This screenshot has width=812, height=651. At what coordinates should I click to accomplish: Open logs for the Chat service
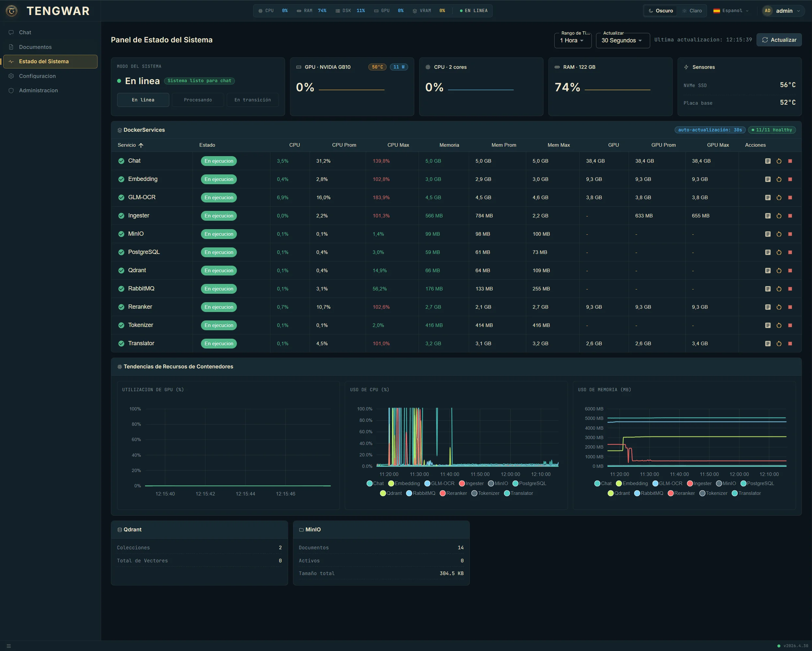click(768, 161)
